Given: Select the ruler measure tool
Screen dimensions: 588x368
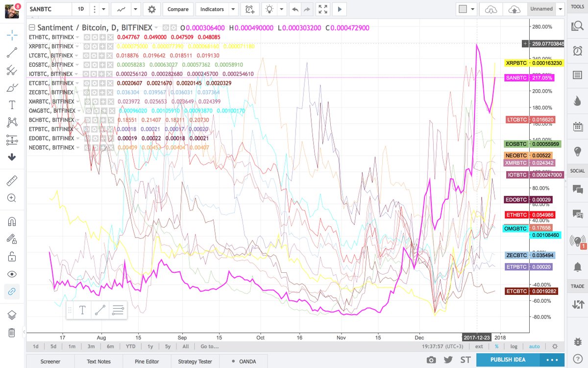Looking at the screenshot, I should pos(12,181).
